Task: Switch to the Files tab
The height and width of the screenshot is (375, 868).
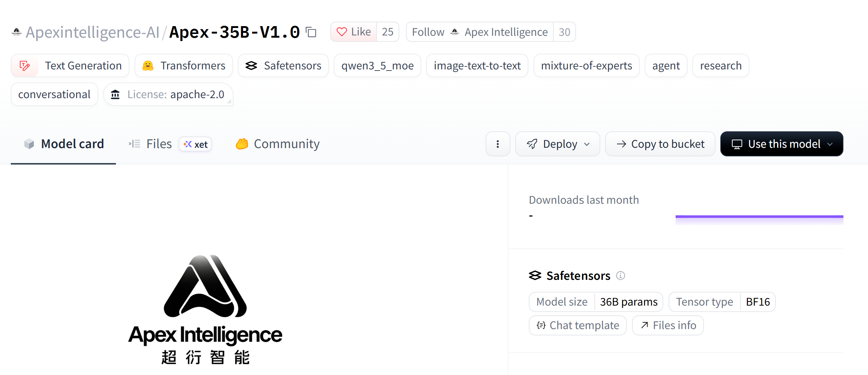Action: click(150, 144)
